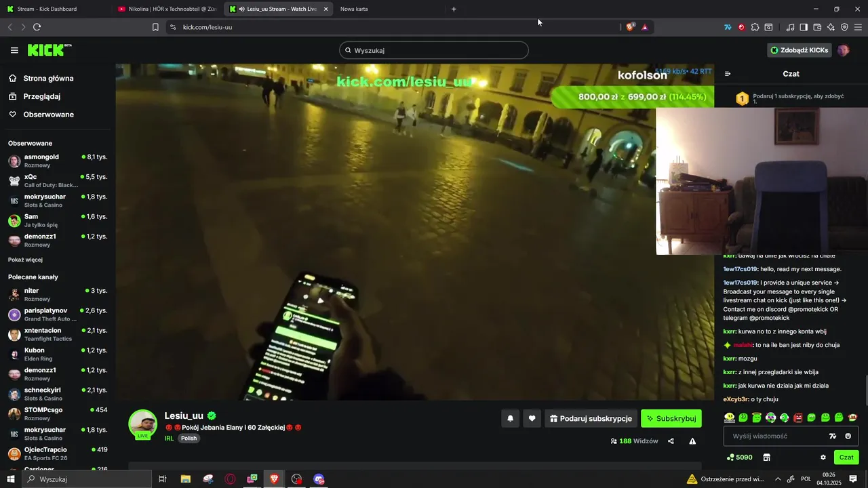The image size is (868, 488).
Task: Share the stream via share icon
Action: pos(671,441)
